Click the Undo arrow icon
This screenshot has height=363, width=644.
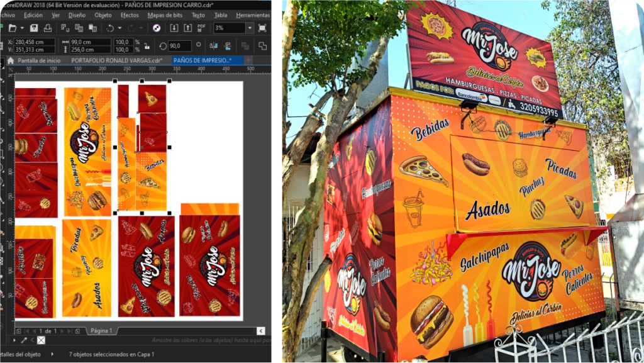point(111,28)
